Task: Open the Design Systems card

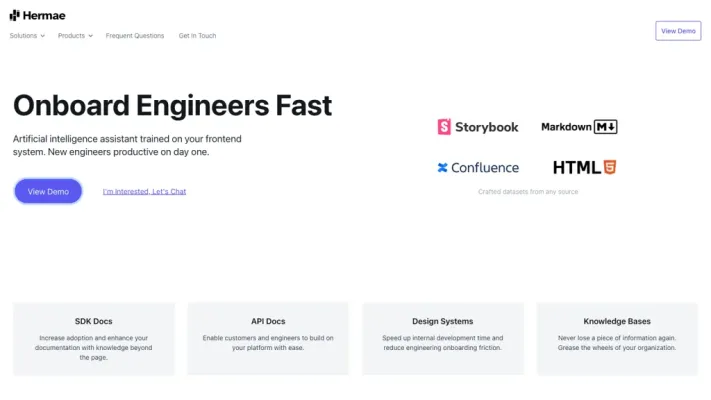Action: point(443,338)
